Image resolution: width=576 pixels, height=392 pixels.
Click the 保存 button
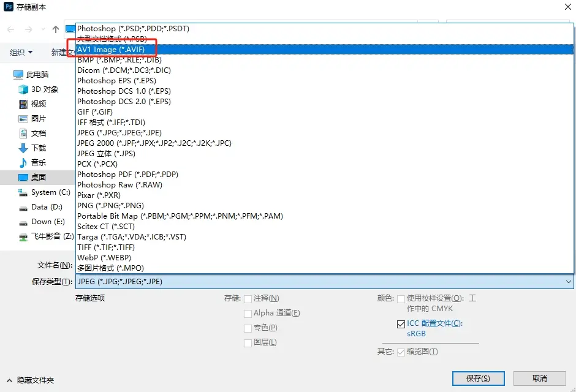tap(479, 379)
